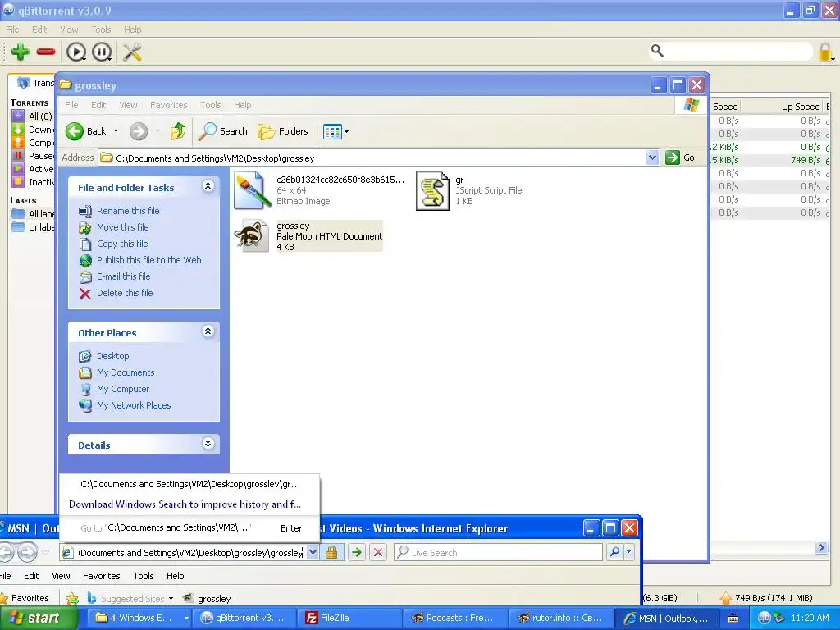Click the IE security lock icon
Viewport: 840px width, 630px height.
click(331, 552)
